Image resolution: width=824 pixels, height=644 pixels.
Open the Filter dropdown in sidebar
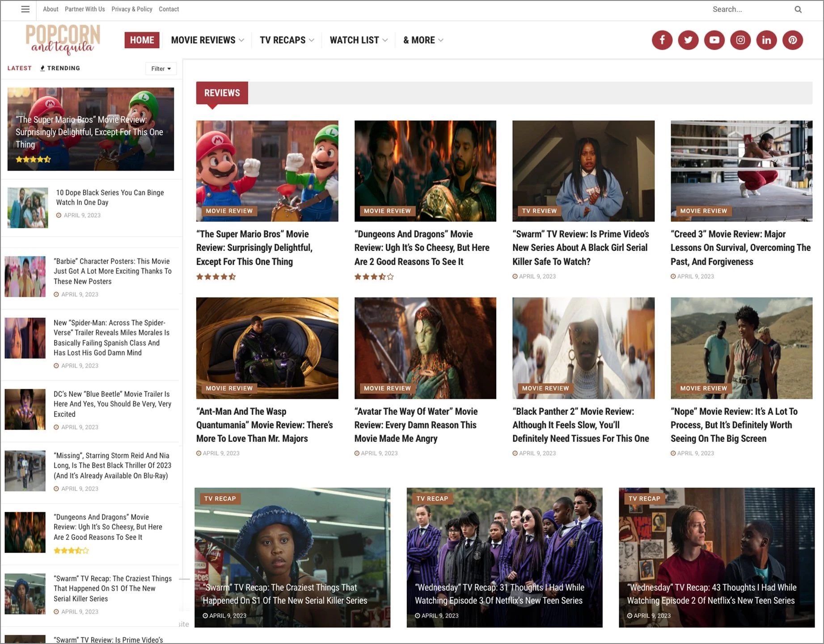click(x=161, y=68)
